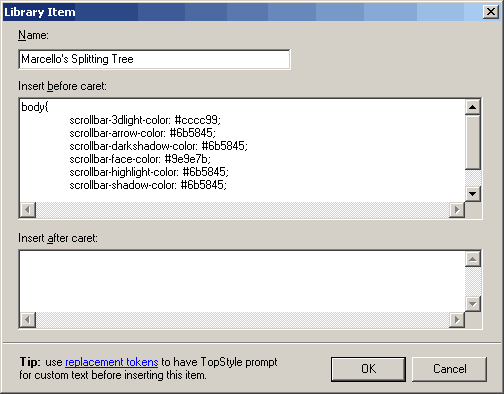Confirm the library item with OK

(x=368, y=369)
